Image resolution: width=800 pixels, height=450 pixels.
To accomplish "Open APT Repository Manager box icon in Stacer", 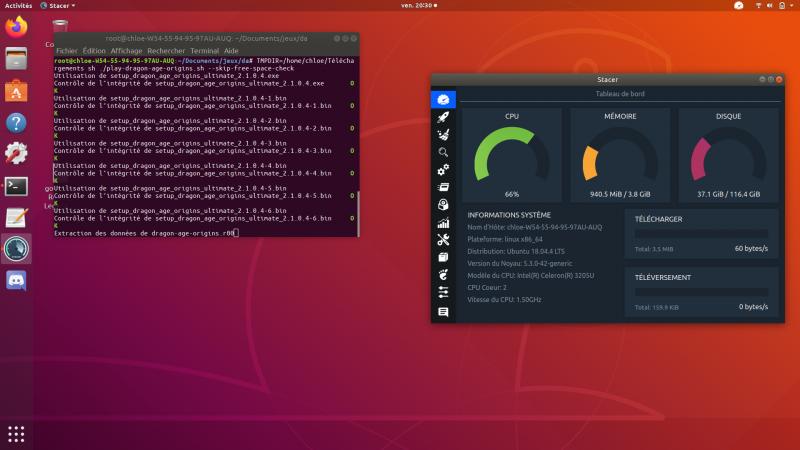I will (443, 257).
